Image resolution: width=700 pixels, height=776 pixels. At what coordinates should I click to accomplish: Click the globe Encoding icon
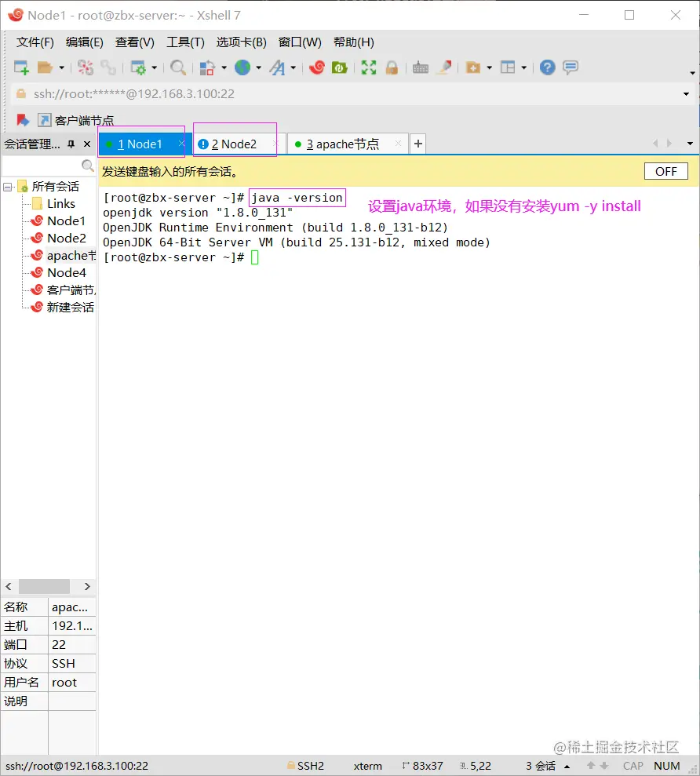click(x=242, y=67)
